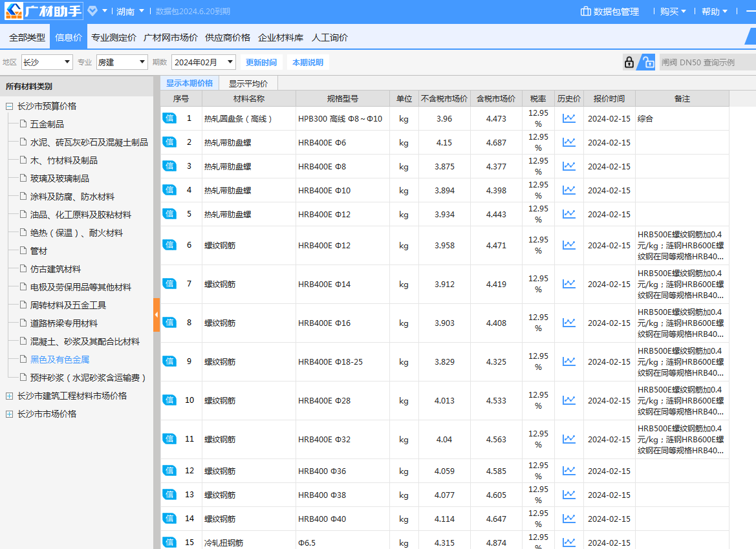Open the 帮助 dropdown menu
The width and height of the screenshot is (756, 549).
coord(715,12)
